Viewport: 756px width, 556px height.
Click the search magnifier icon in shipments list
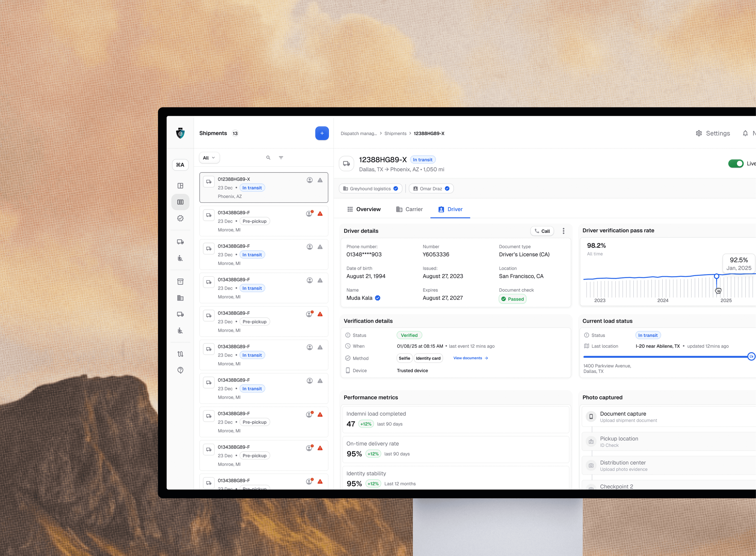(268, 157)
